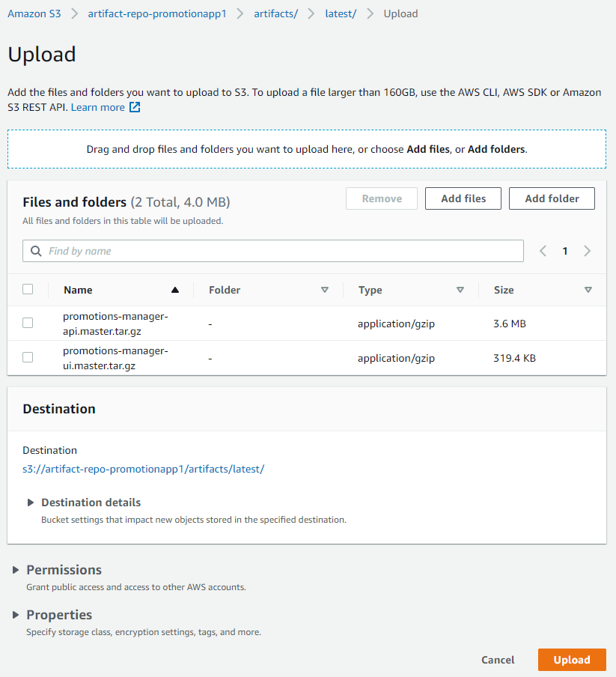
Task: Sort by Size column arrow icon
Action: 588,290
